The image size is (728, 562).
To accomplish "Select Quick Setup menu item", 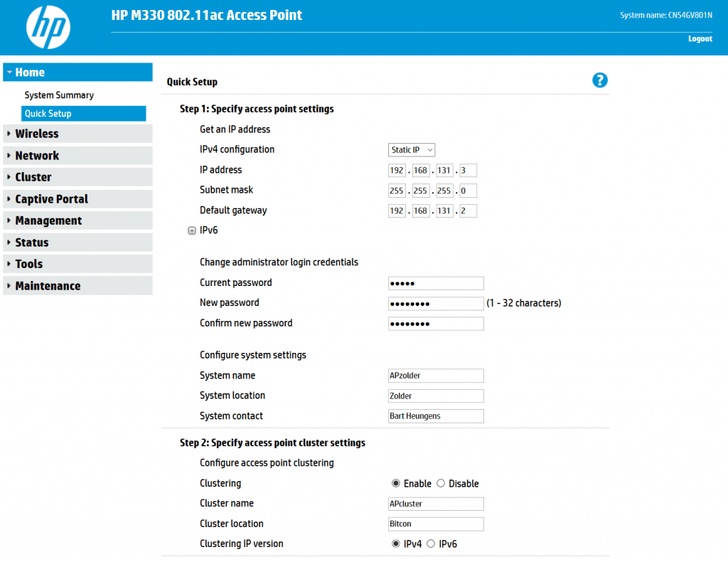I will 84,114.
